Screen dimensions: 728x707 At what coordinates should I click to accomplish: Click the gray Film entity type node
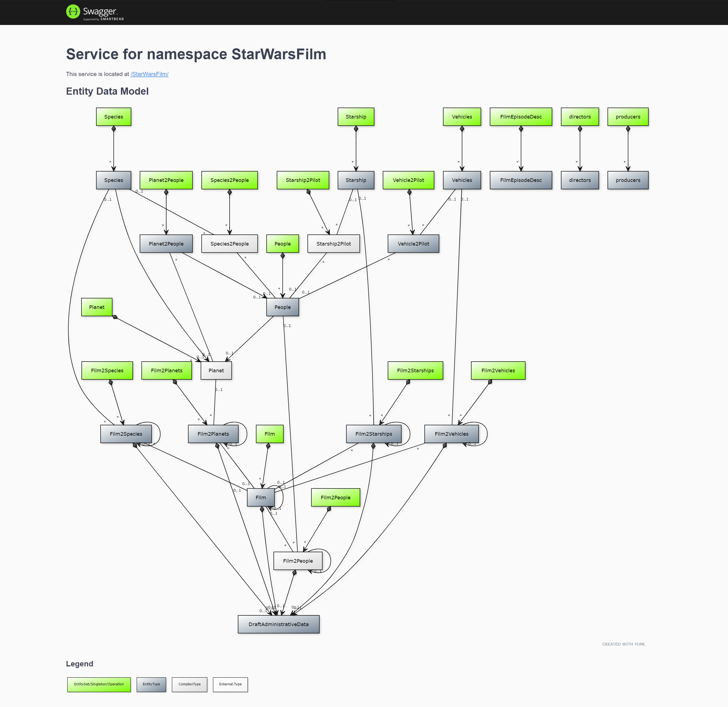260,497
